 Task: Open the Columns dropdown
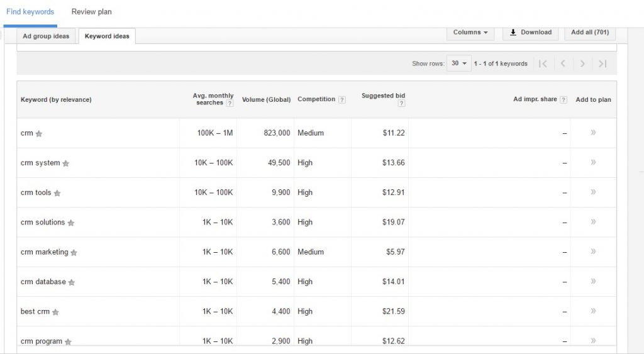[x=470, y=33]
